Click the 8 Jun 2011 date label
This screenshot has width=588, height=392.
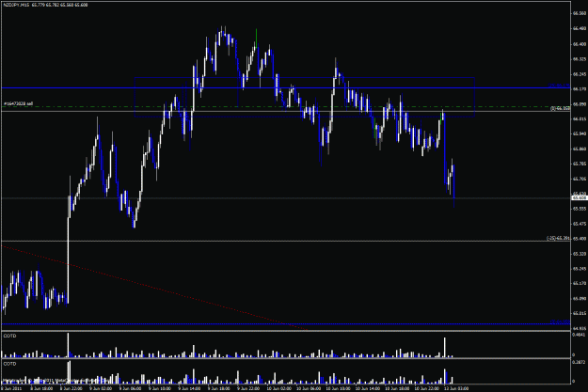(10, 388)
